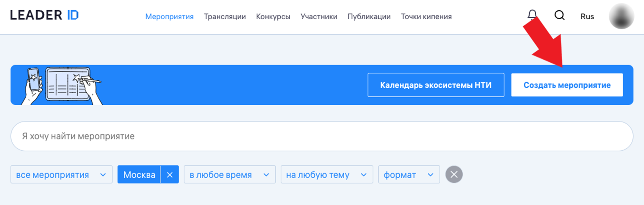Open the Трансляции section
This screenshot has height=205, width=644.
225,17
